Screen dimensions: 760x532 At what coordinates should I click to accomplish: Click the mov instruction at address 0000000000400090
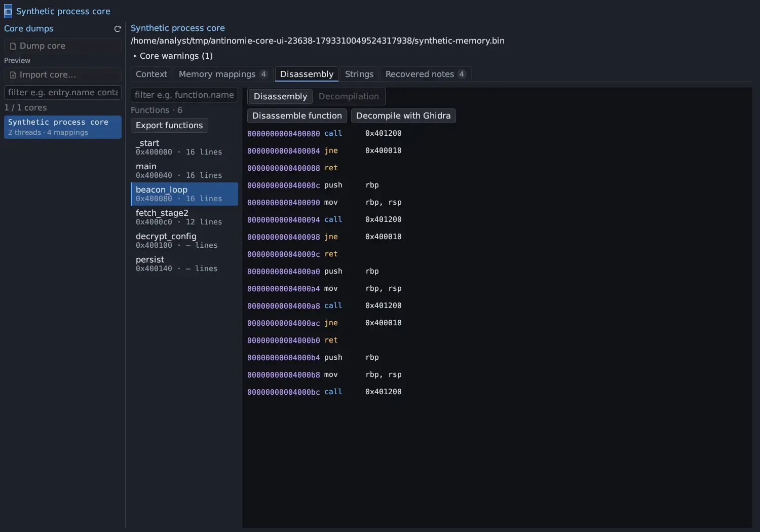(331, 203)
